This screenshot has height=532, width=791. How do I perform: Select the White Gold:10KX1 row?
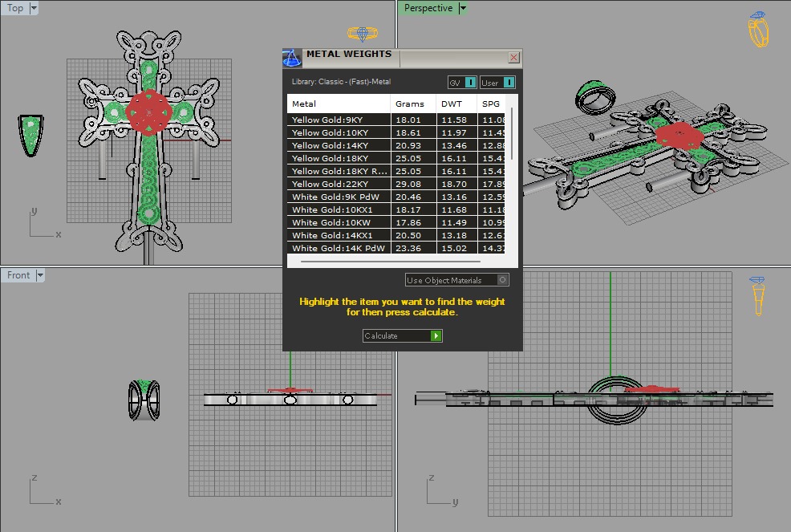(396, 209)
